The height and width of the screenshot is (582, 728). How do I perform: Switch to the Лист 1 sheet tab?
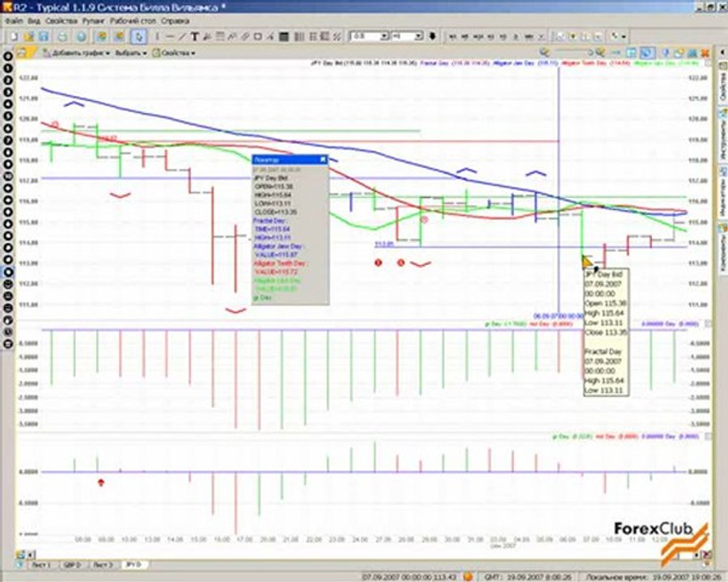[x=41, y=565]
